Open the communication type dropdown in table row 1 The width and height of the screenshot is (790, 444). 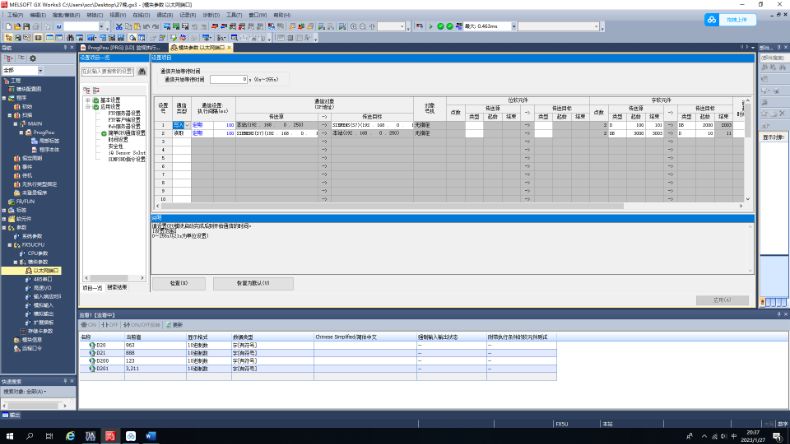pos(187,125)
